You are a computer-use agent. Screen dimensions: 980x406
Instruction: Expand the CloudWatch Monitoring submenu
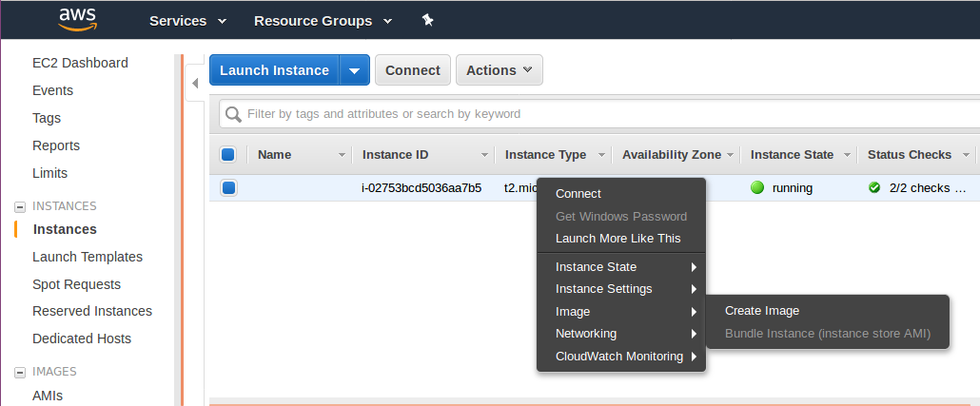621,356
